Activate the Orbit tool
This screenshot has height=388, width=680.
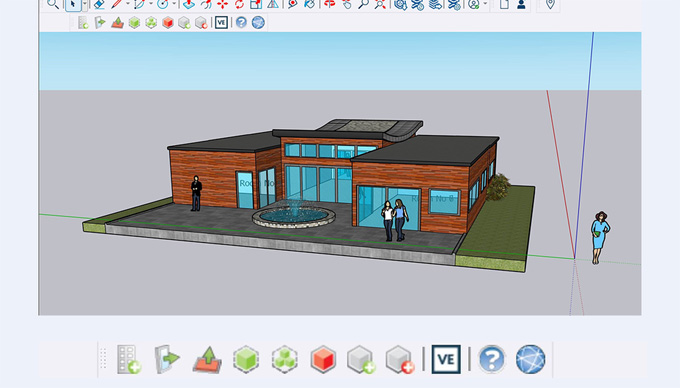coord(330,4)
